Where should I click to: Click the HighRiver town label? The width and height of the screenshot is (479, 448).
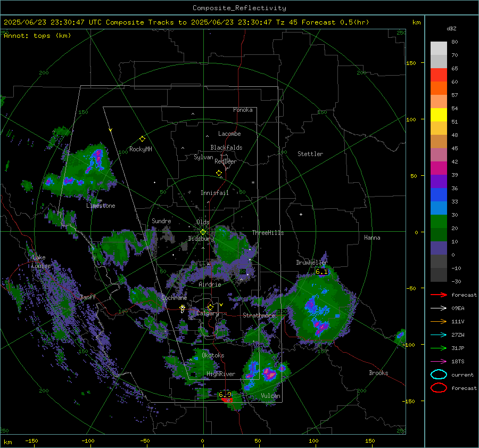[221, 374]
